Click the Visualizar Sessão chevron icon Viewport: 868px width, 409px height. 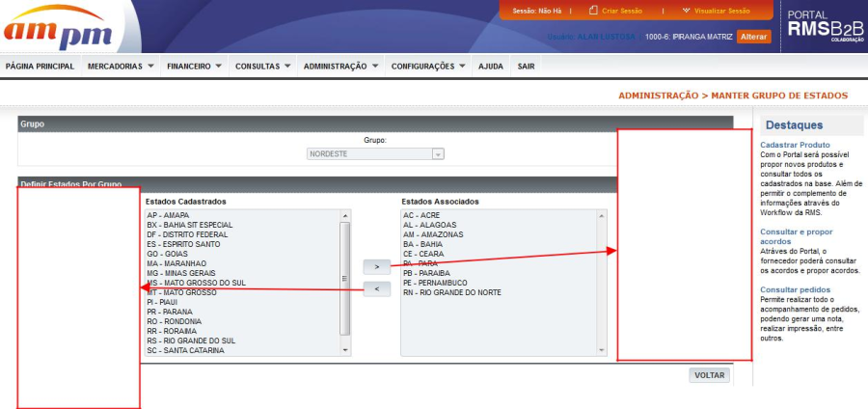(x=687, y=11)
